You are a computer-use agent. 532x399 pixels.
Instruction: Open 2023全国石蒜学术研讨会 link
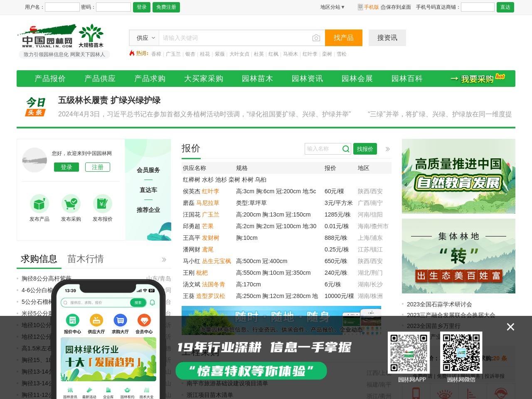click(439, 304)
